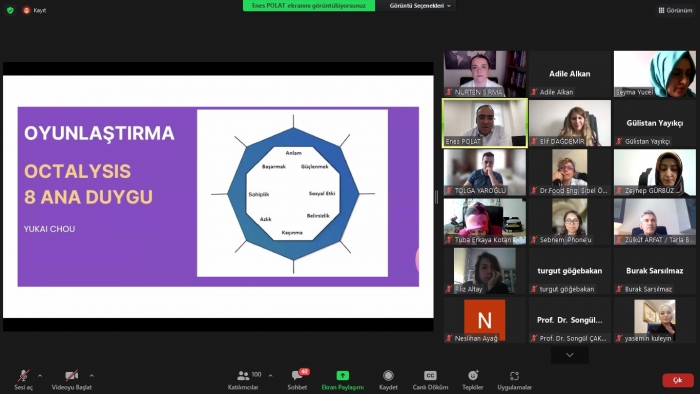
Task: Show more participants with down chevron
Action: coord(570,355)
